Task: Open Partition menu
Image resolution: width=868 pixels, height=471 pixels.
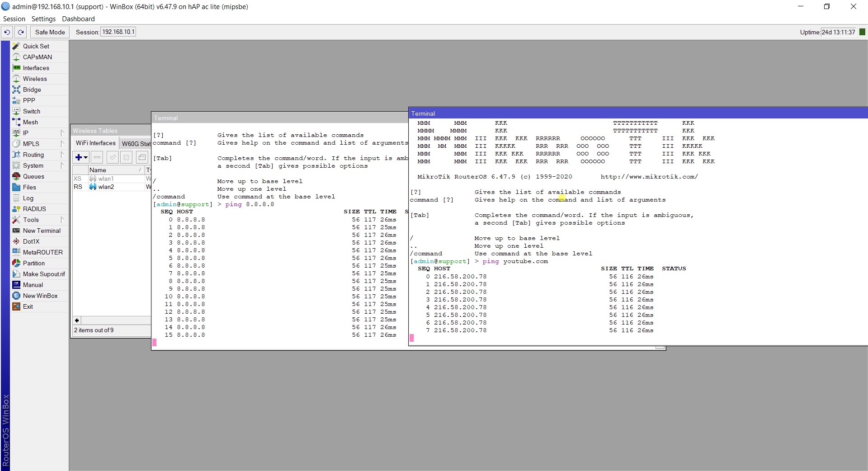Action: pyautogui.click(x=33, y=263)
